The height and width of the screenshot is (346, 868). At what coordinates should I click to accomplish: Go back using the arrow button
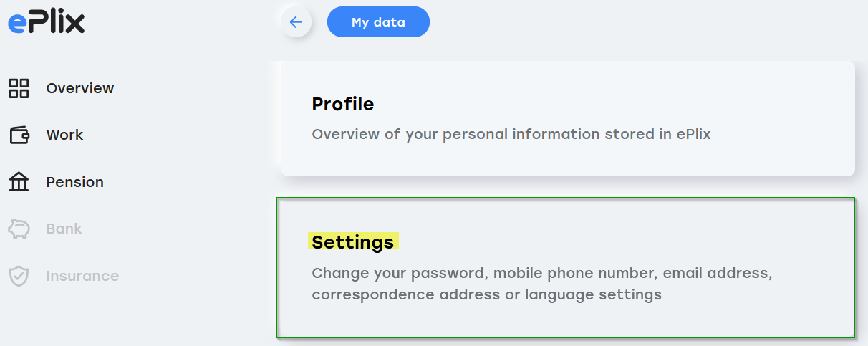pos(296,22)
